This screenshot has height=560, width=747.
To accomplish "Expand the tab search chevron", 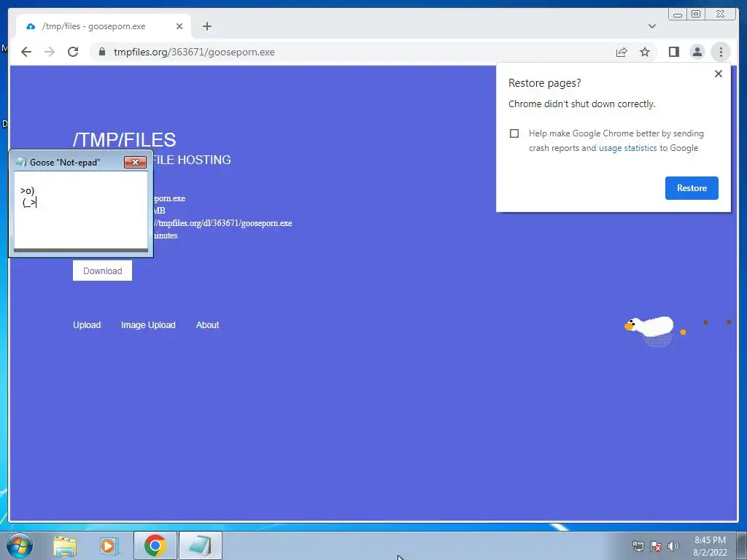I will tap(652, 26).
